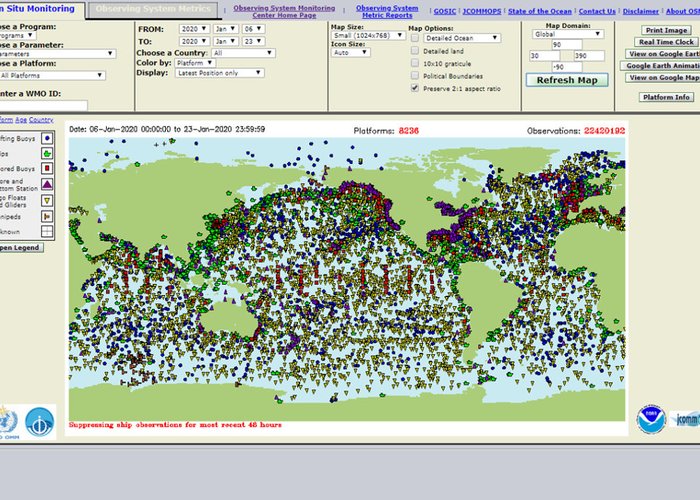
Task: Toggle the 10x10 graticule checkbox
Action: pyautogui.click(x=415, y=63)
